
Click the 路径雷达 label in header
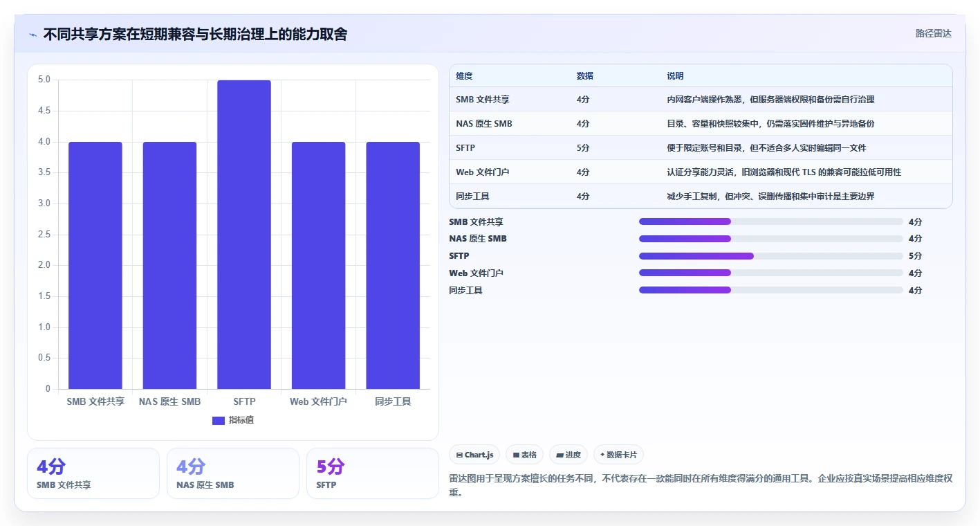tap(934, 33)
